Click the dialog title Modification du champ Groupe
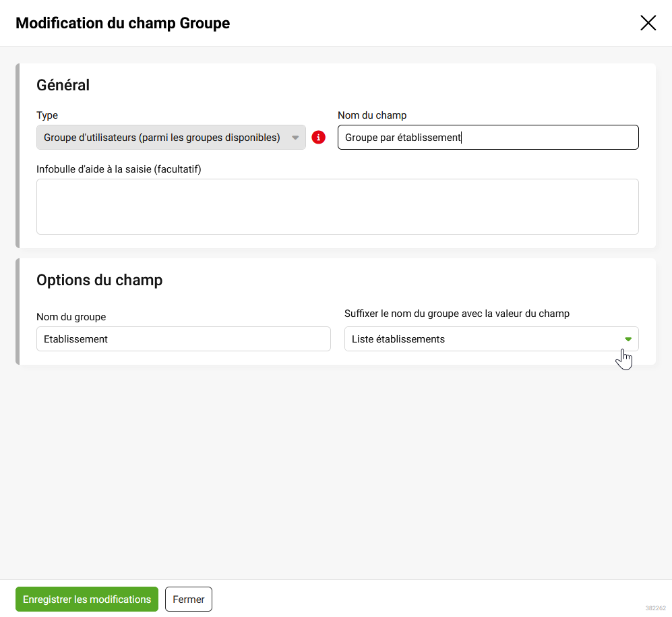 (123, 23)
